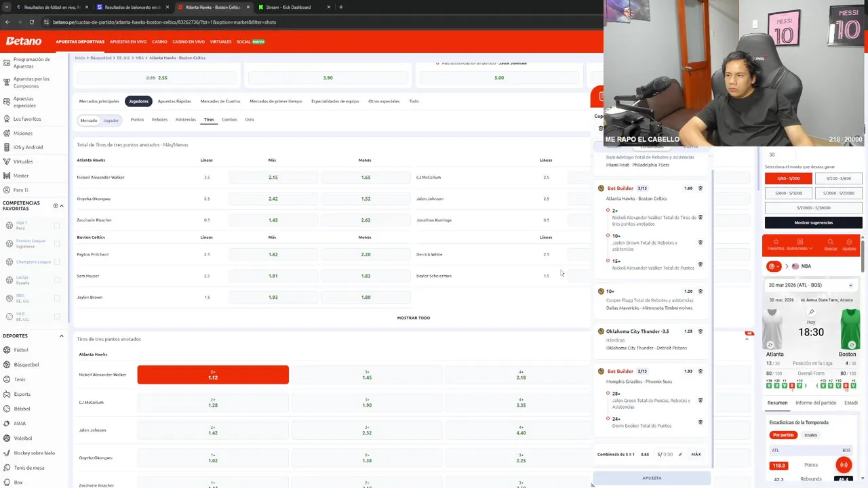868x488 pixels.
Task: Open Apuestas en Vivo in top navigation
Action: click(128, 42)
